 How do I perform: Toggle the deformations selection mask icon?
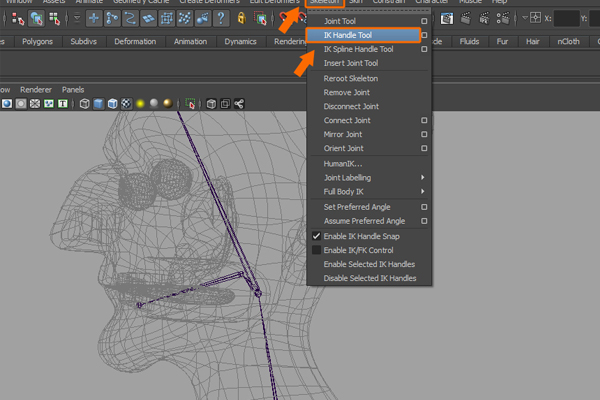click(166, 18)
